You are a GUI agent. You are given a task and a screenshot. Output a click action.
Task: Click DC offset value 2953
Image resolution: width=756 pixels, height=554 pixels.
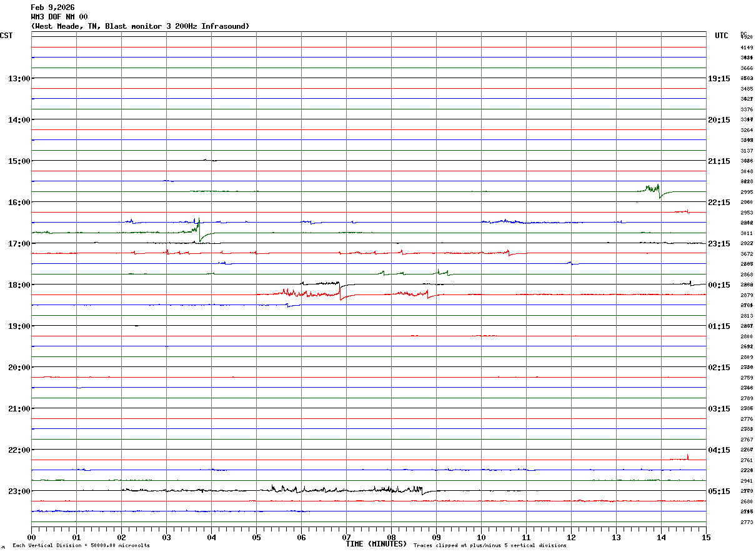point(747,213)
